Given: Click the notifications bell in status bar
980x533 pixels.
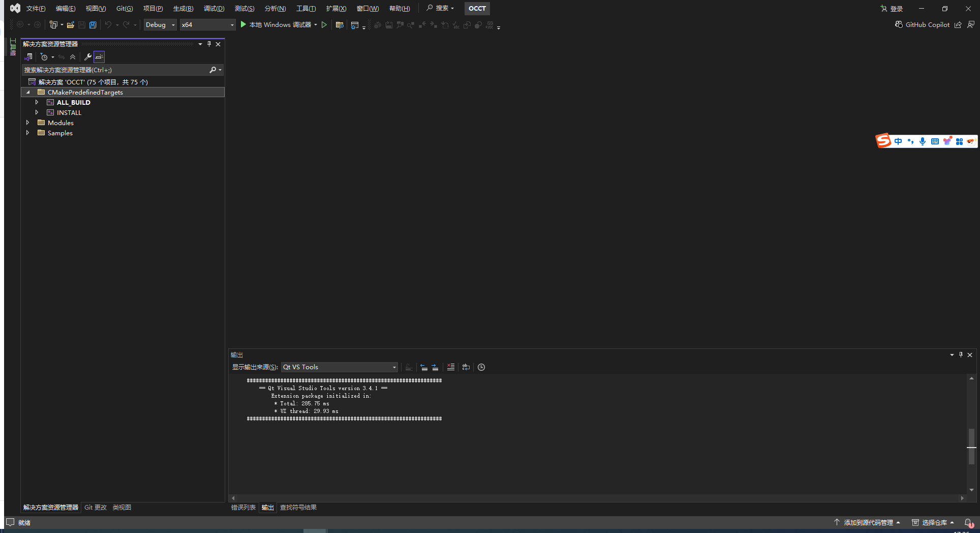Looking at the screenshot, I should pyautogui.click(x=968, y=523).
